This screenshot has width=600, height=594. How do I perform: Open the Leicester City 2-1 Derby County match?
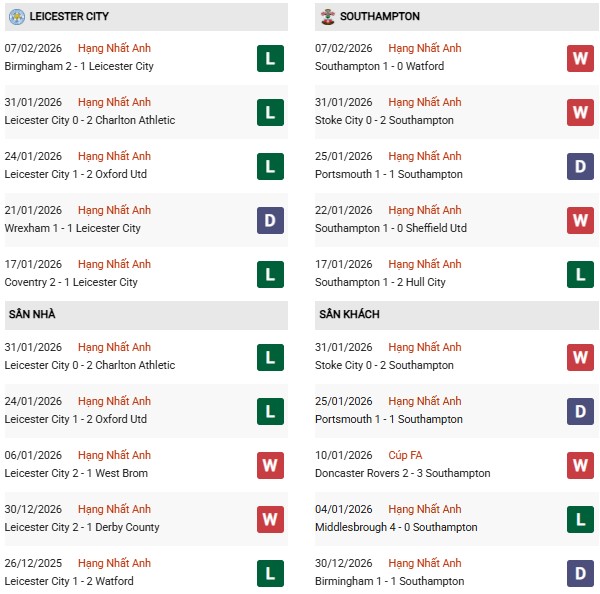point(82,527)
